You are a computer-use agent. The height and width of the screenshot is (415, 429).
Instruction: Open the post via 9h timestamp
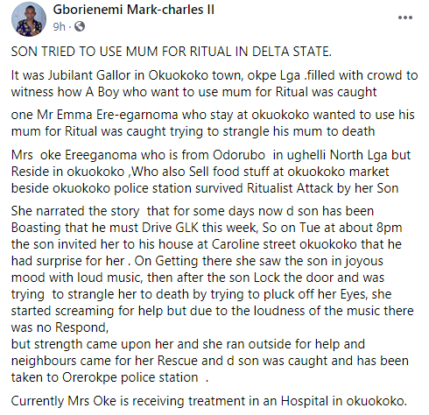point(59,26)
